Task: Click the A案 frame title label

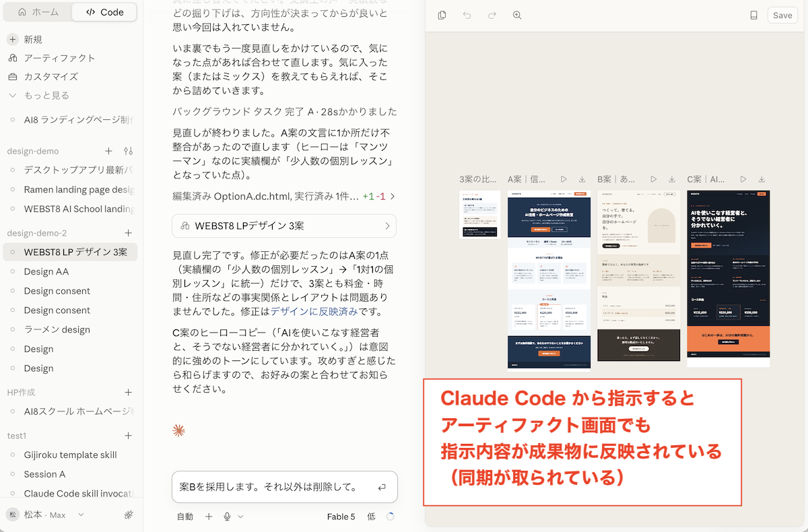Action: (527, 179)
